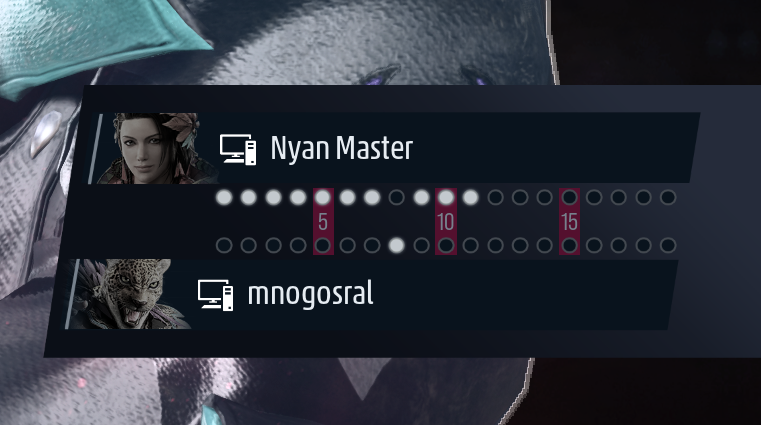Click mnogosral's first empty round dot
Image resolution: width=761 pixels, height=425 pixels.
click(224, 245)
